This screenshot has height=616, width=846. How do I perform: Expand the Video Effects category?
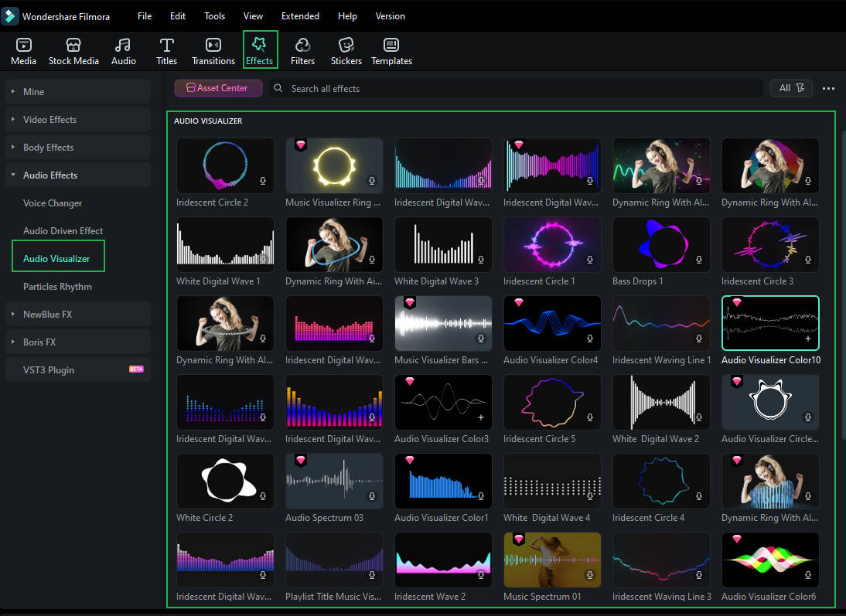(49, 120)
